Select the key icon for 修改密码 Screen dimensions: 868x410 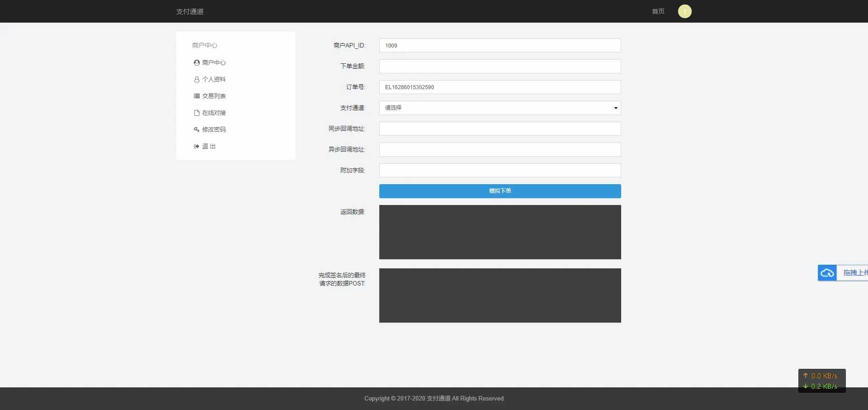click(196, 129)
